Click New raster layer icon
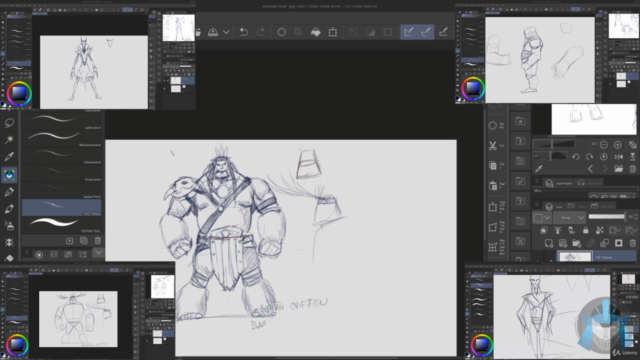 [x=549, y=244]
